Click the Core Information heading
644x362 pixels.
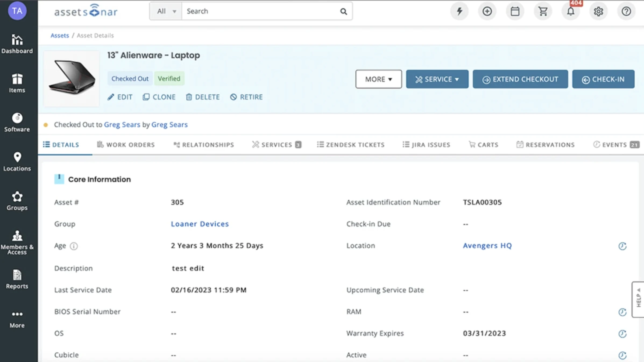pyautogui.click(x=99, y=179)
